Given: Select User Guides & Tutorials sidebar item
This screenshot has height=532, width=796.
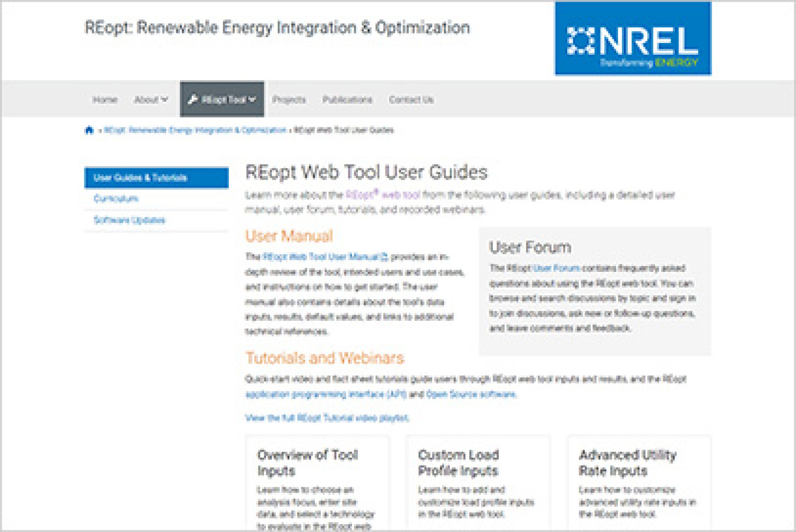Looking at the screenshot, I should 156,178.
